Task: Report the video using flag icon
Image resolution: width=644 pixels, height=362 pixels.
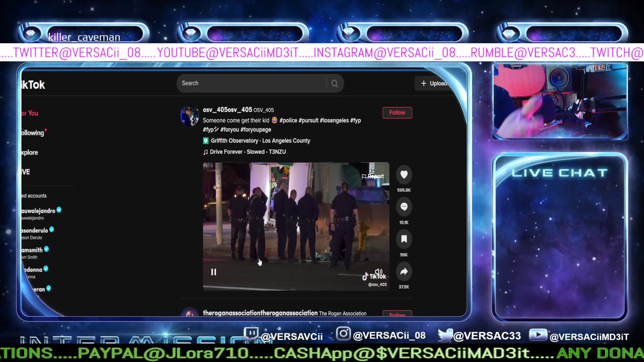Action: point(373,176)
